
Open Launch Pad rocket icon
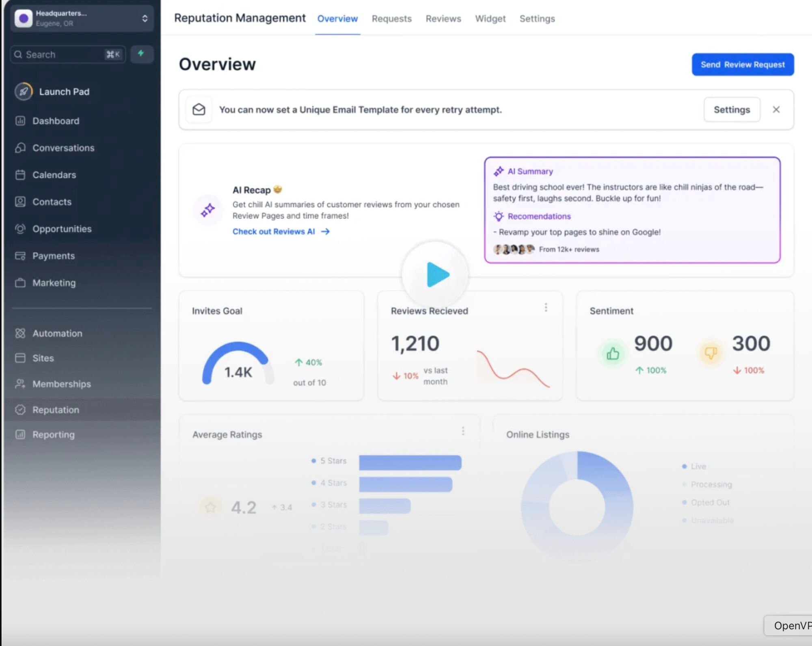(24, 91)
